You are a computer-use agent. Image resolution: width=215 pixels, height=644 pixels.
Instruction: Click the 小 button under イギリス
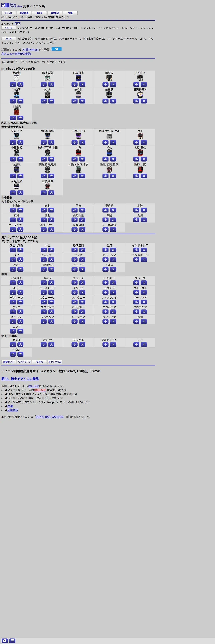[x=13, y=283]
